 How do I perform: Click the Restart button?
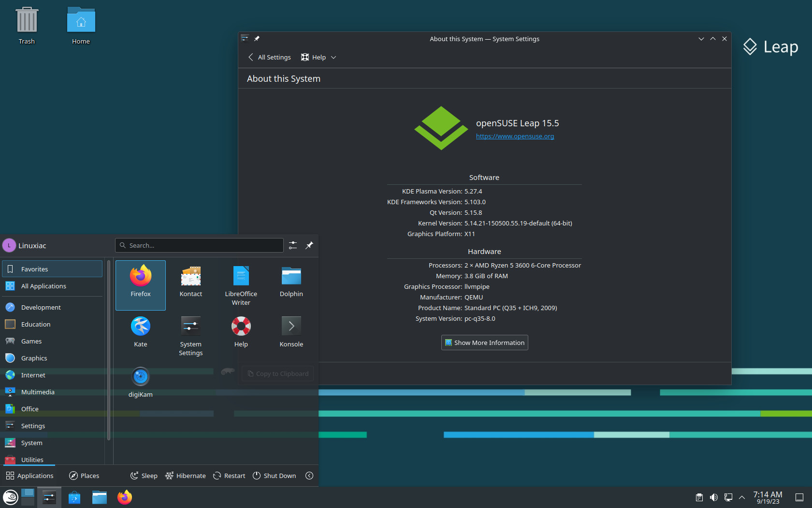coord(230,476)
